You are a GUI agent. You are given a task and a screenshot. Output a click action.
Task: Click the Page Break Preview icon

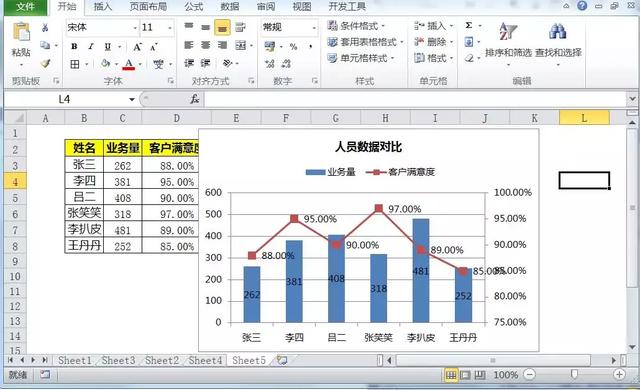tap(480, 374)
